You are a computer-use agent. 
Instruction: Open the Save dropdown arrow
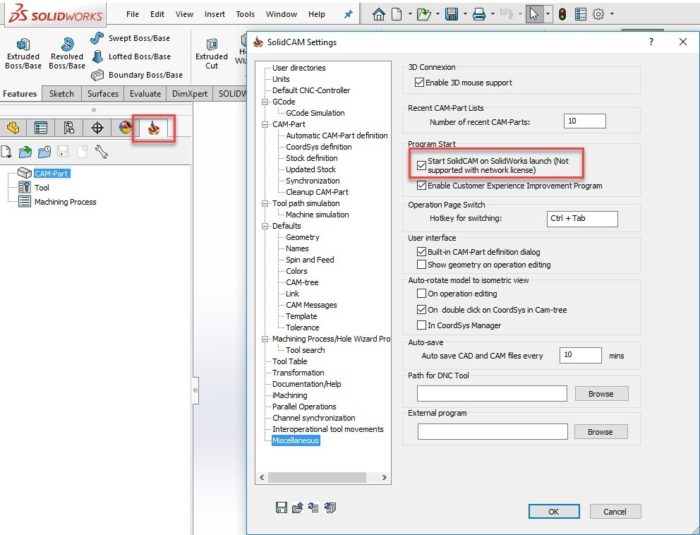pyautogui.click(x=465, y=14)
